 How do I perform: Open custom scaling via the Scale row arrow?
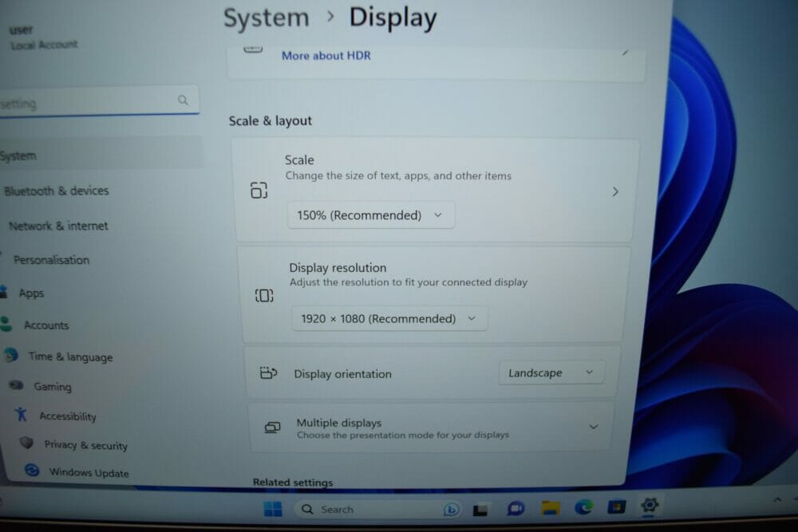[x=615, y=191]
